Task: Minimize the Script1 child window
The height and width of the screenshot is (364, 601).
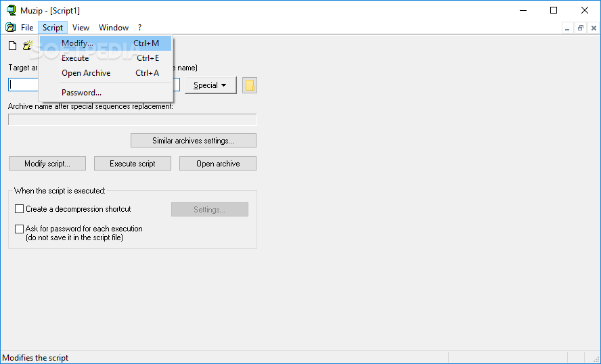Action: point(567,28)
